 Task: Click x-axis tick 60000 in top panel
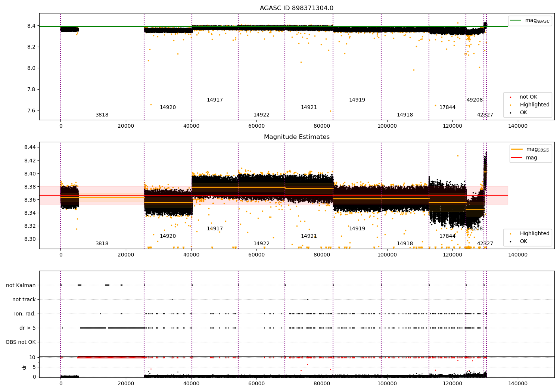tap(256, 126)
